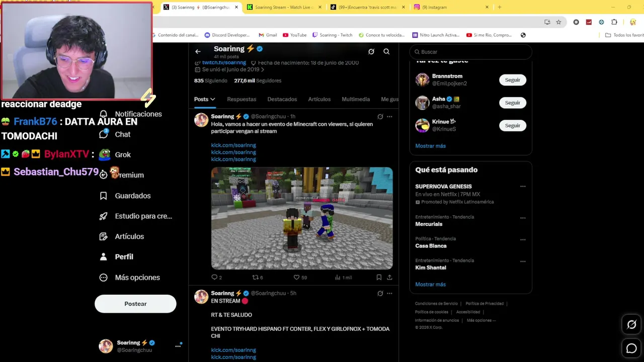The width and height of the screenshot is (644, 362).
Task: Open Notificaciones in the X sidebar
Action: pos(131,114)
